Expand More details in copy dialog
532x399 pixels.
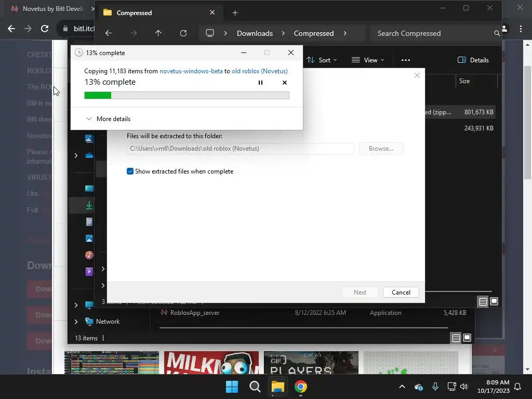(108, 119)
